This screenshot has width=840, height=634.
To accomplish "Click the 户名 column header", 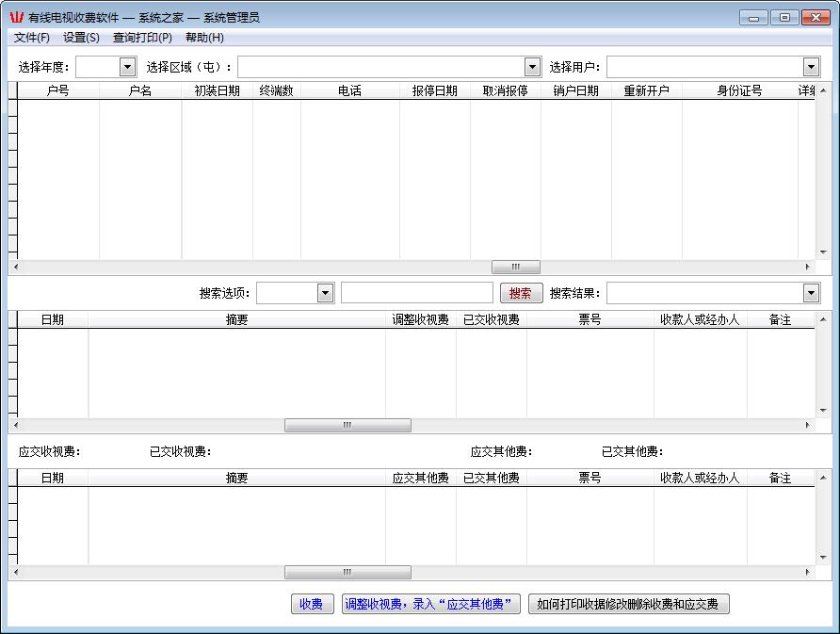I will click(x=140, y=90).
